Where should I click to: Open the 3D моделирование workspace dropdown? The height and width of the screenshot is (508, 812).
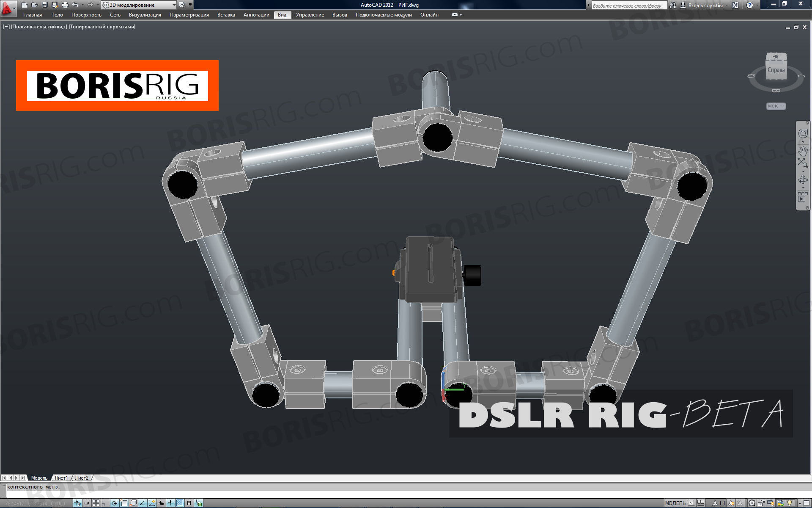pos(139,5)
